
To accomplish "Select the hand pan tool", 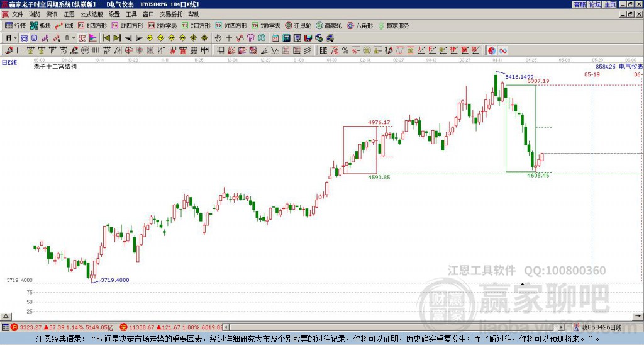I will coord(218,38).
